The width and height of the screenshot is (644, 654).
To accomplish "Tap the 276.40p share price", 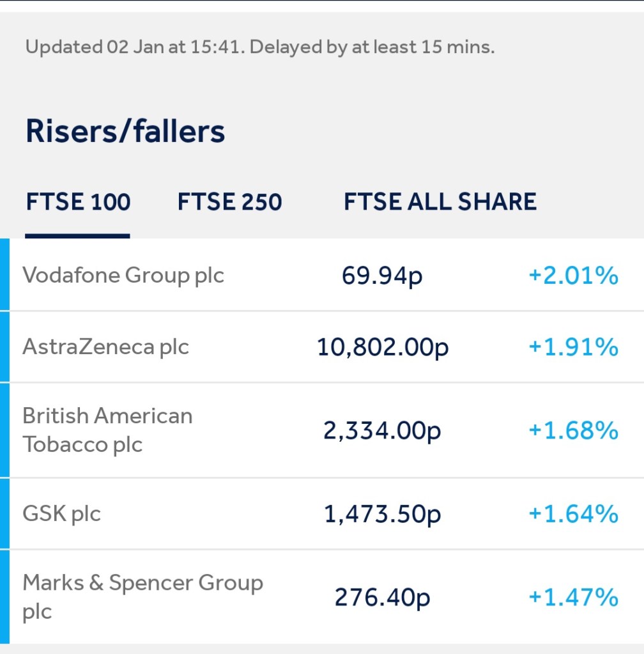I will tap(382, 598).
